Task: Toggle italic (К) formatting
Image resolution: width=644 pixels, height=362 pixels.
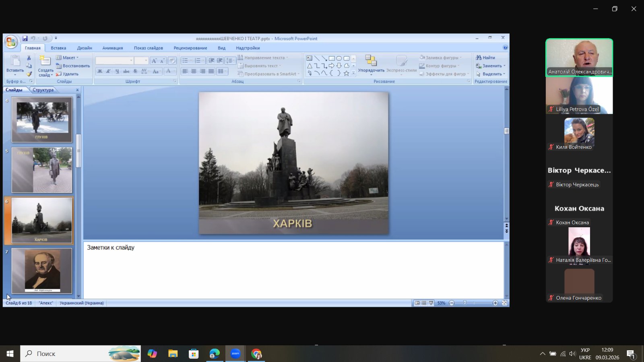Action: [108, 71]
